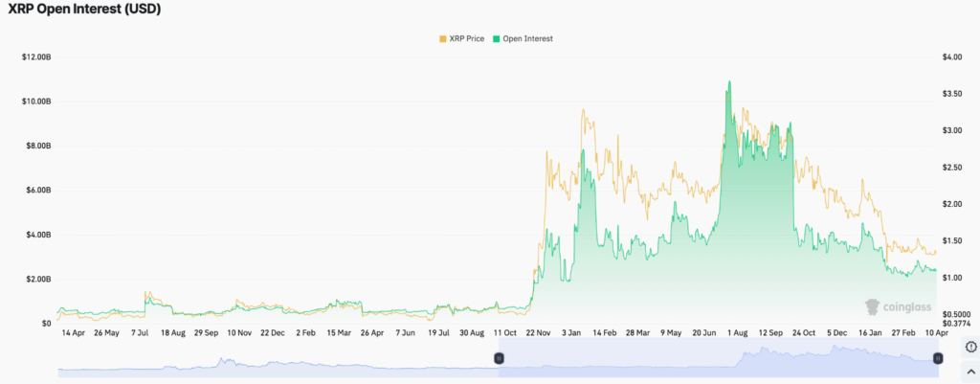This screenshot has height=384, width=980.
Task: Click the 15 Mar date label
Action: [x=339, y=333]
